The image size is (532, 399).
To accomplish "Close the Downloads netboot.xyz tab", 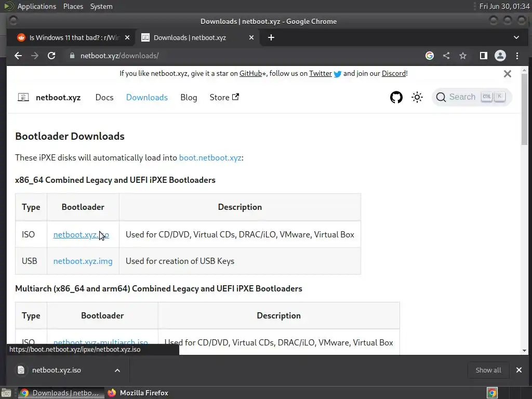I will pyautogui.click(x=251, y=37).
